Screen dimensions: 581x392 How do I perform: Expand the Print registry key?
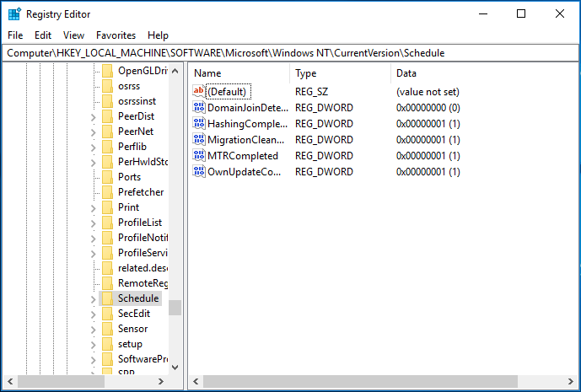(x=93, y=207)
